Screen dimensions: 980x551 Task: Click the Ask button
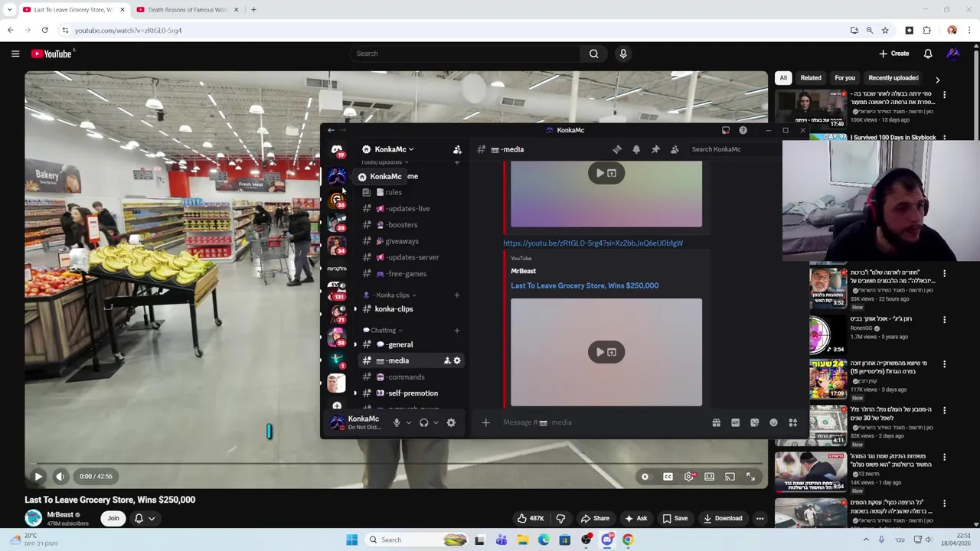coord(635,518)
